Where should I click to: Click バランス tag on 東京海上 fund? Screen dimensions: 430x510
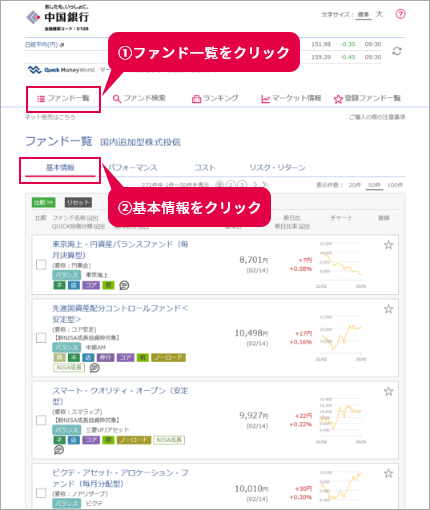[x=66, y=275]
